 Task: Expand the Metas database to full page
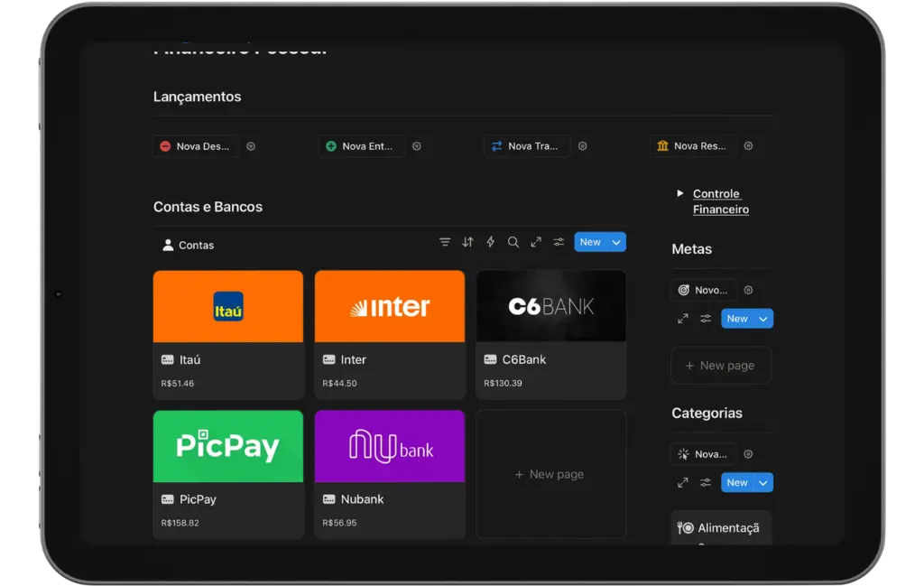683,319
